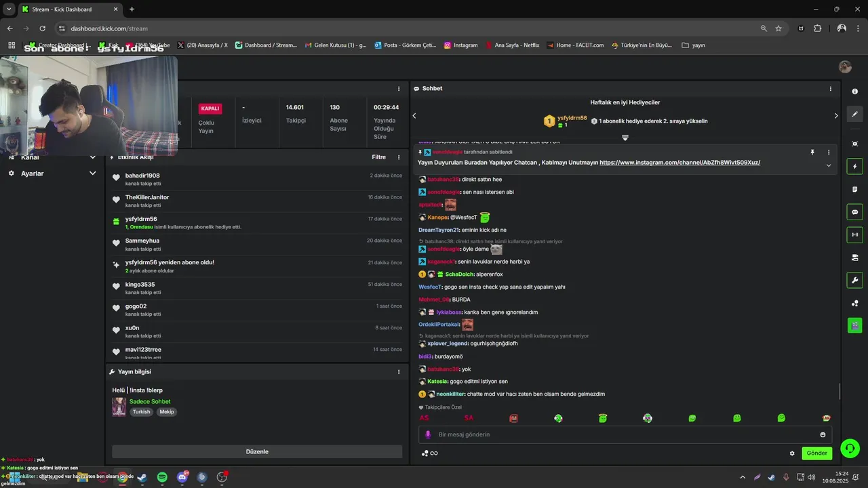Open the Sadece Sohbet category
Screen dimensions: 868x488
click(150, 402)
